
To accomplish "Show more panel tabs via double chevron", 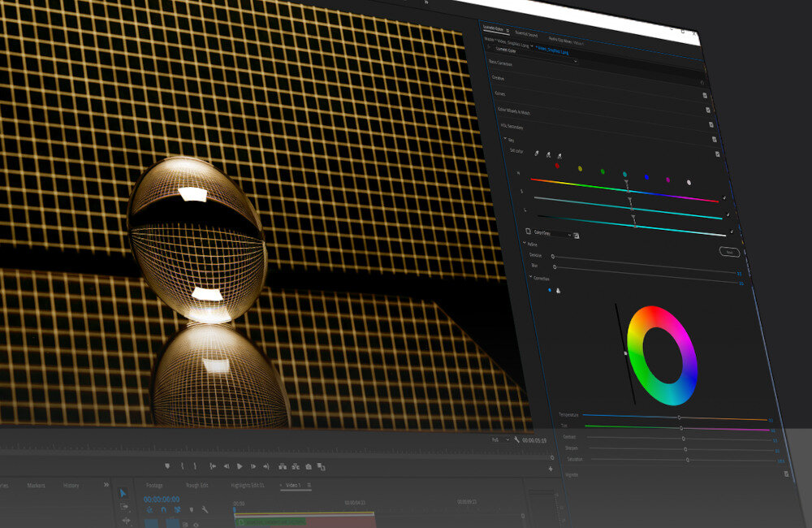I will click(x=106, y=484).
